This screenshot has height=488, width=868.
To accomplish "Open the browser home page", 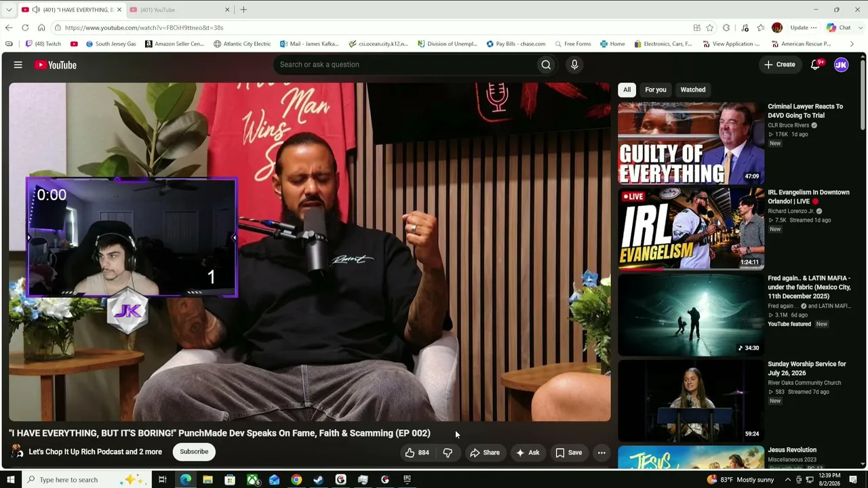I will (41, 28).
